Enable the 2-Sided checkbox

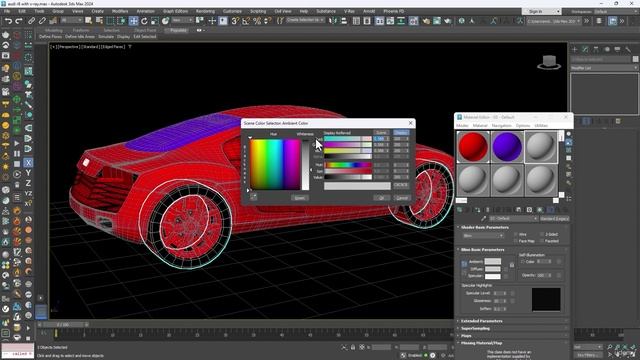coord(542,235)
